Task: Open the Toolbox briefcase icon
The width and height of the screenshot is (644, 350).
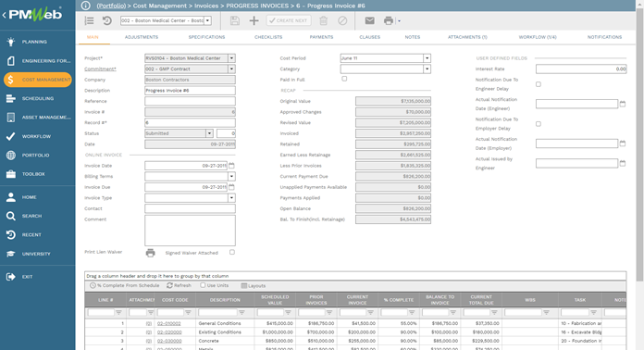Action: 11,174
